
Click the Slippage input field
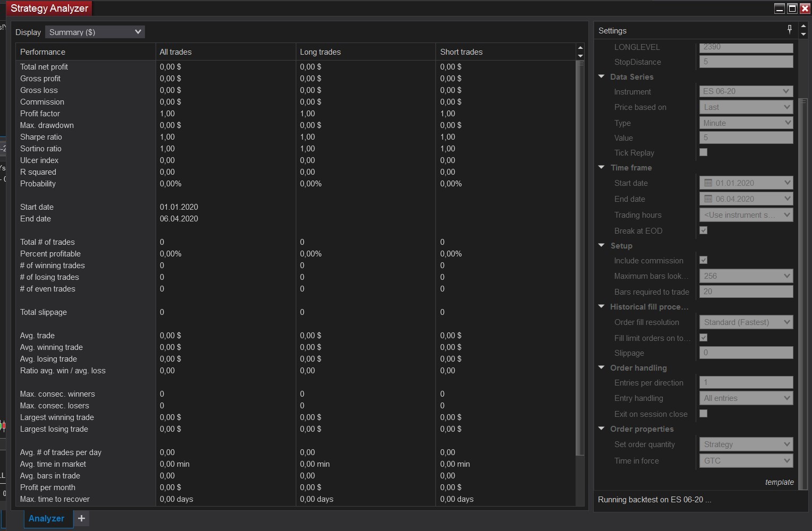(746, 353)
